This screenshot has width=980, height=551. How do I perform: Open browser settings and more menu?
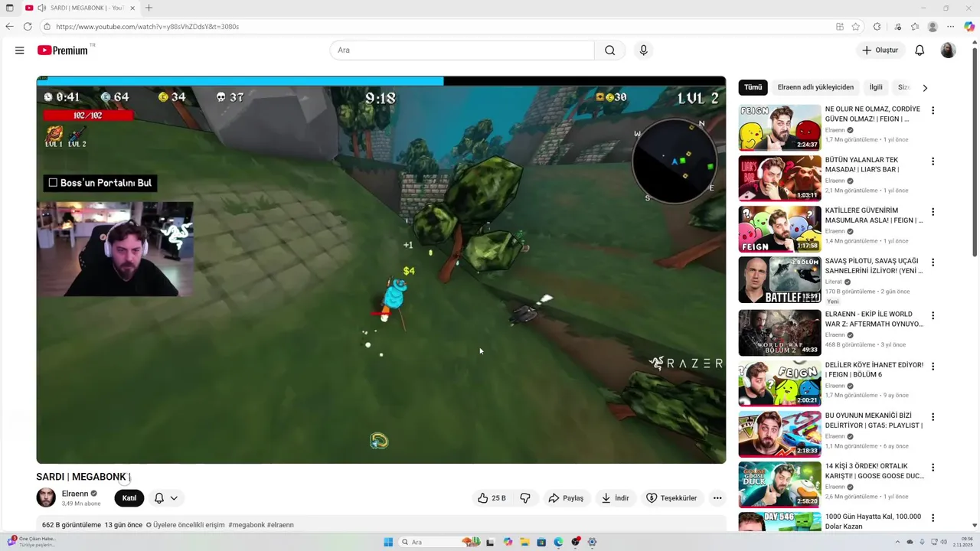coord(951,26)
